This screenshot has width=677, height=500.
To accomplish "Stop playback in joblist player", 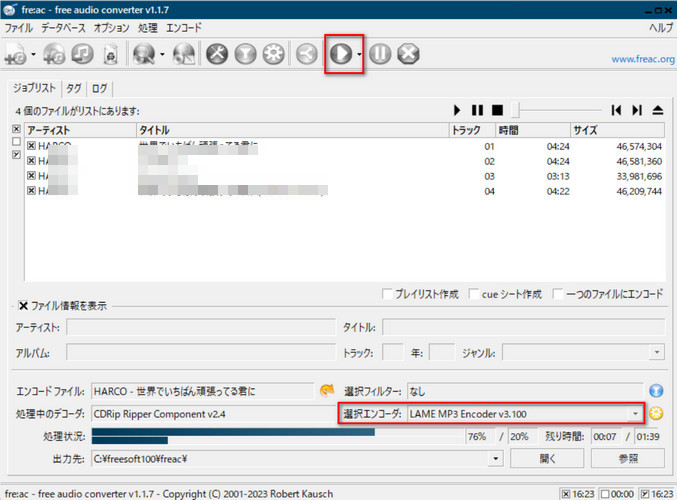I will click(497, 110).
